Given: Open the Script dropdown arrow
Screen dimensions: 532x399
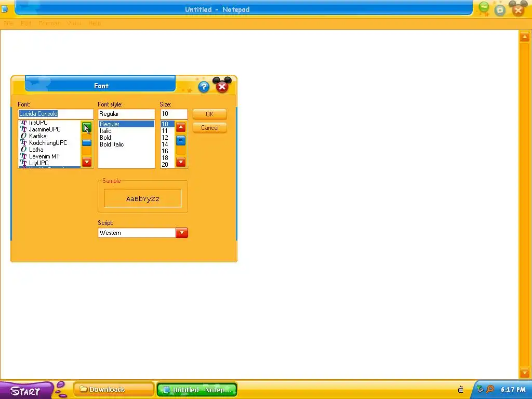Looking at the screenshot, I should (x=182, y=233).
